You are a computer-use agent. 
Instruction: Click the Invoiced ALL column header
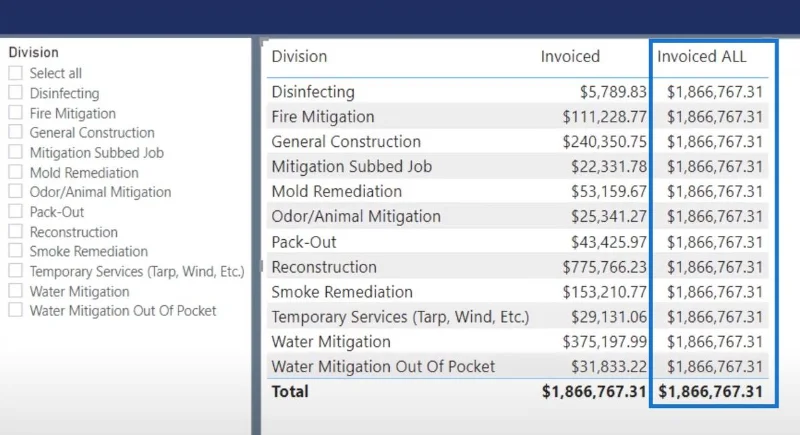(702, 56)
